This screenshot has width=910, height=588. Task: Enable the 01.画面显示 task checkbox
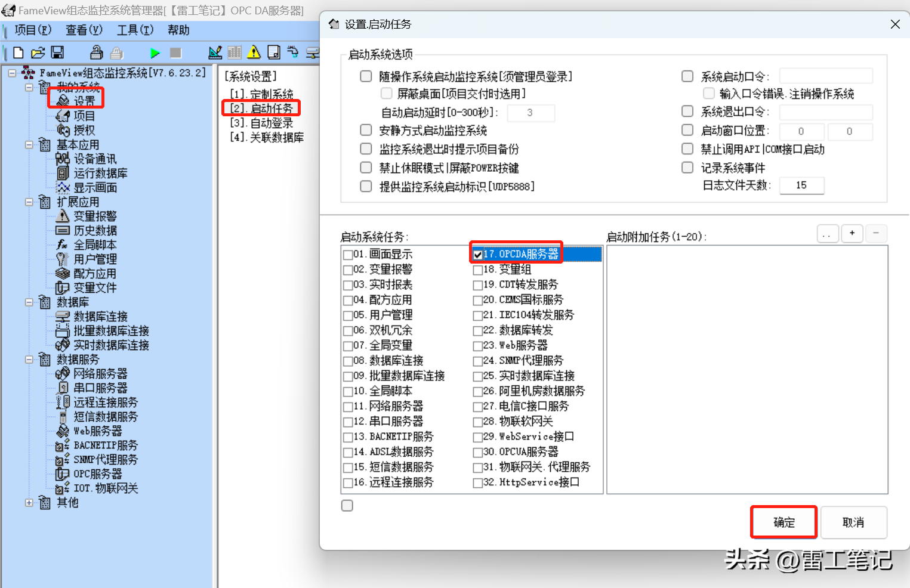click(x=348, y=255)
